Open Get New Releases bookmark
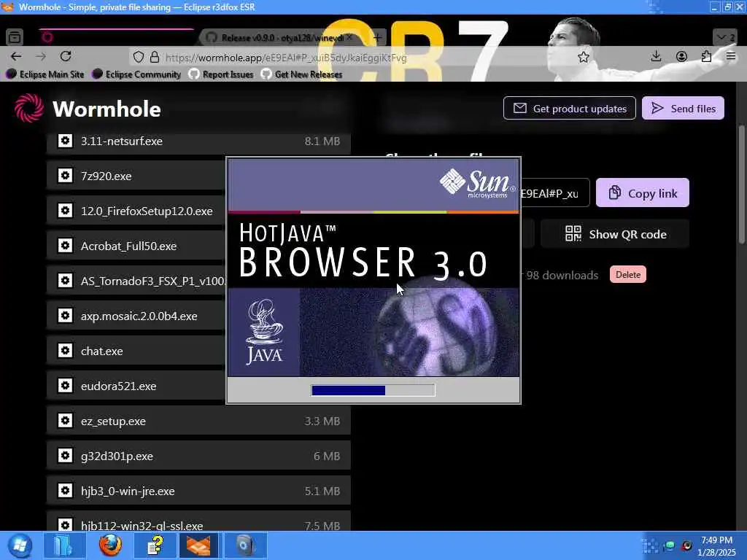 click(301, 74)
